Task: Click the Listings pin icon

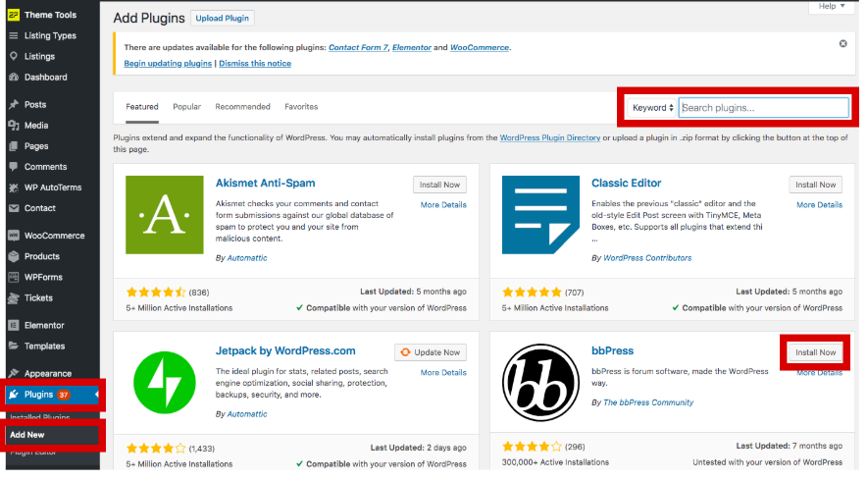Action: pyautogui.click(x=14, y=56)
